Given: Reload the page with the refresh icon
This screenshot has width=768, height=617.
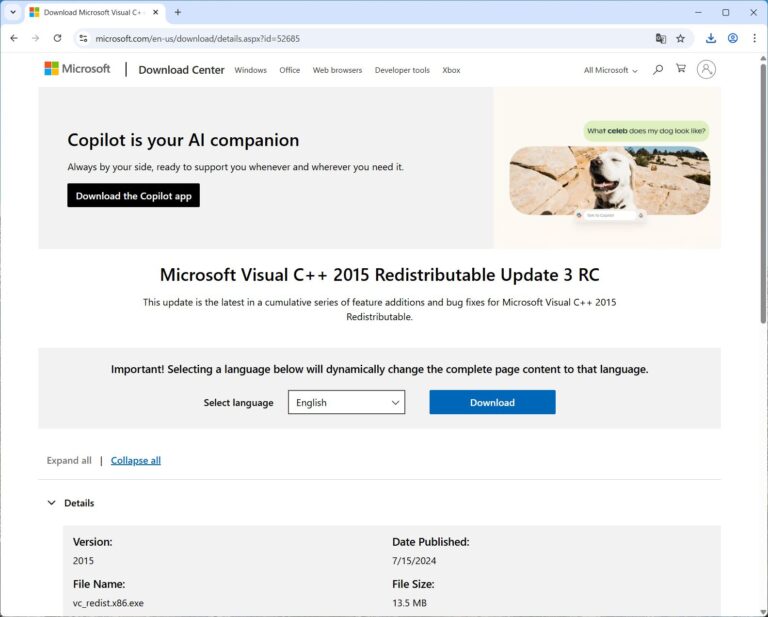Looking at the screenshot, I should coord(57,38).
